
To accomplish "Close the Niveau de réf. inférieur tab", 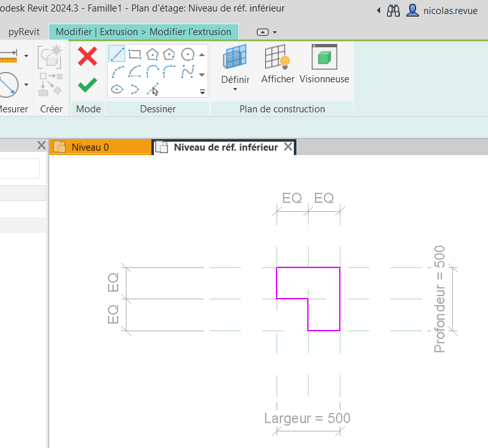I will click(288, 147).
